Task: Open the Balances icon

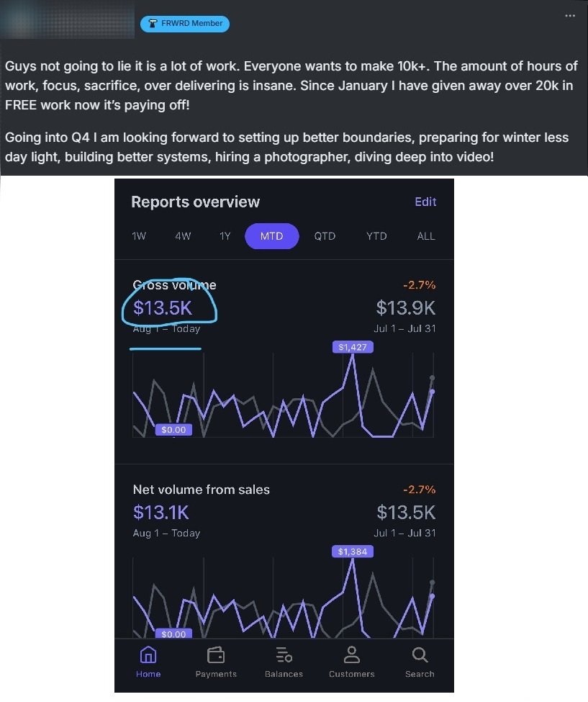Action: [284, 655]
